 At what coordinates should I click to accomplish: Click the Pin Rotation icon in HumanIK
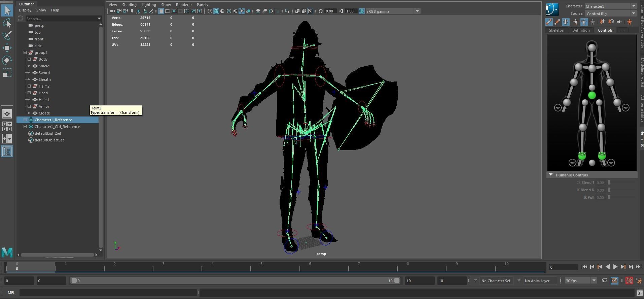point(611,22)
